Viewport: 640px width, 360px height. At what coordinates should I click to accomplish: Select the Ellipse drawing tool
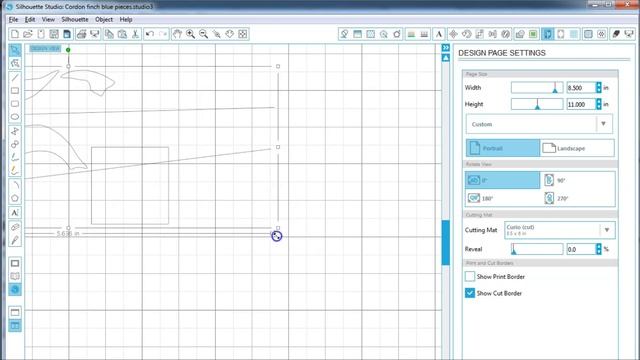coord(15,117)
